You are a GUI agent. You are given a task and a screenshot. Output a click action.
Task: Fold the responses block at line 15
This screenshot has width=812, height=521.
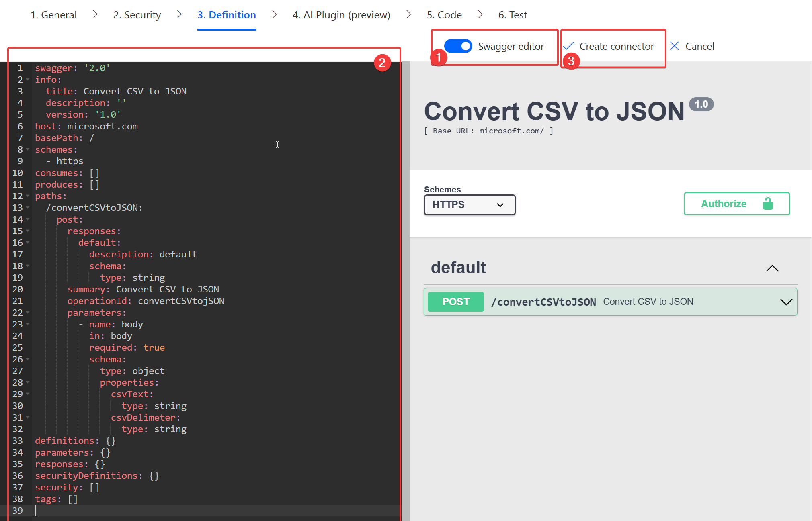[28, 231]
